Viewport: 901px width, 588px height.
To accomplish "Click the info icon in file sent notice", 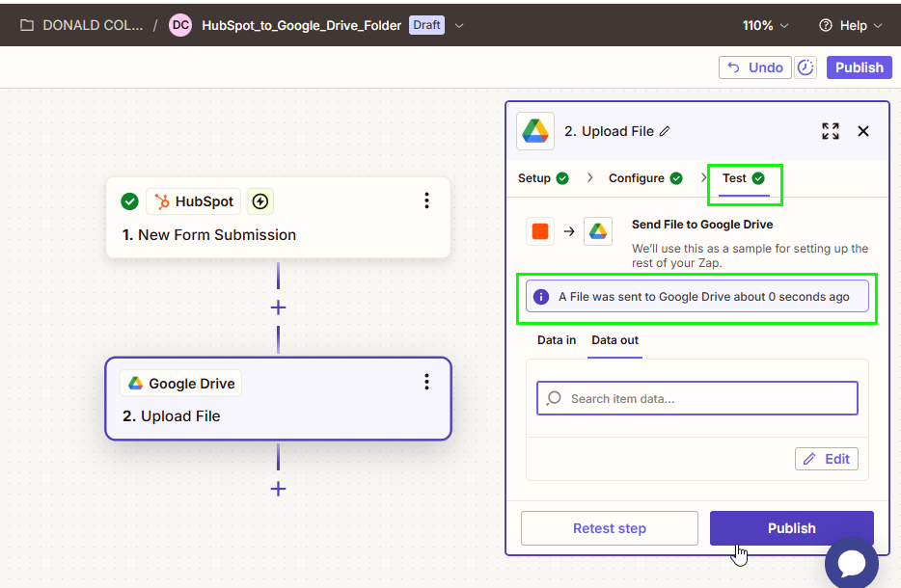I will point(541,297).
